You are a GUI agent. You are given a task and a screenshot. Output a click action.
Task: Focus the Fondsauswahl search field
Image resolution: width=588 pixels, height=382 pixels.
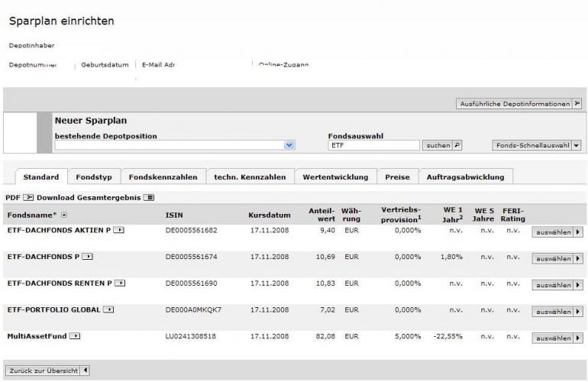(374, 144)
